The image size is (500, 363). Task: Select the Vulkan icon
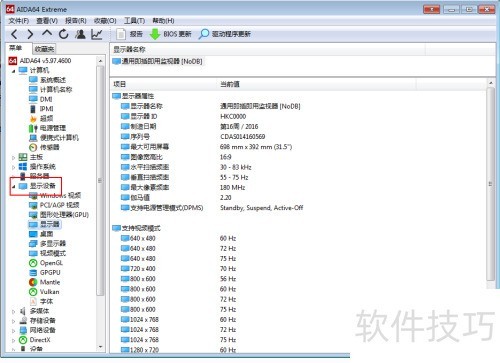(33, 292)
